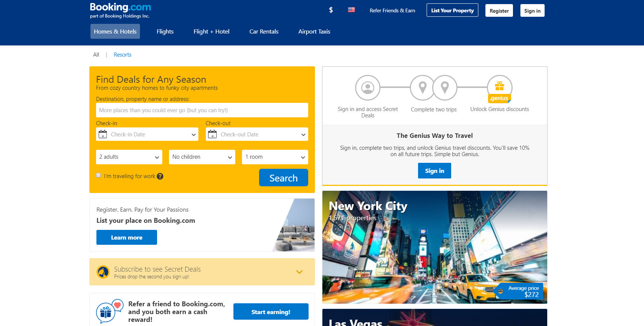Select the Homes & Hotels tab
644x326 pixels.
click(115, 31)
